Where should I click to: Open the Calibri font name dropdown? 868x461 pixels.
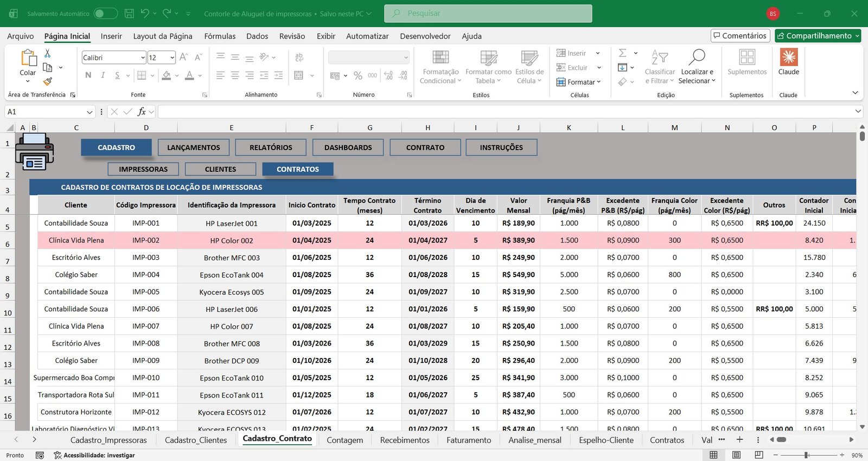(143, 57)
